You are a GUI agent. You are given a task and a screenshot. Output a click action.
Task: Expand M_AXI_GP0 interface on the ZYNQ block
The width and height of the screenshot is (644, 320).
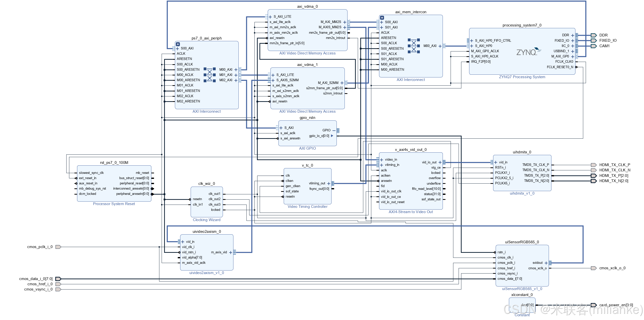[573, 56]
